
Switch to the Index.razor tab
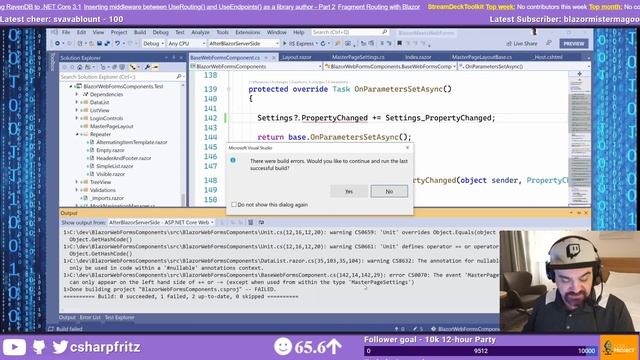pos(418,57)
